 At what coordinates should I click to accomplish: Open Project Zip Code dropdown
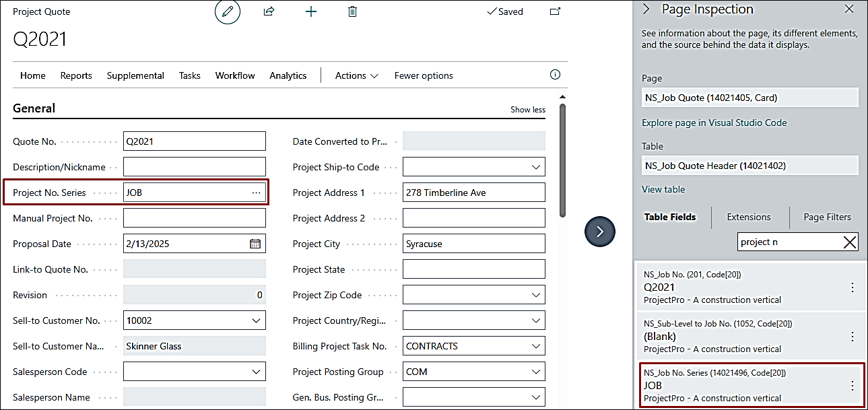(536, 295)
